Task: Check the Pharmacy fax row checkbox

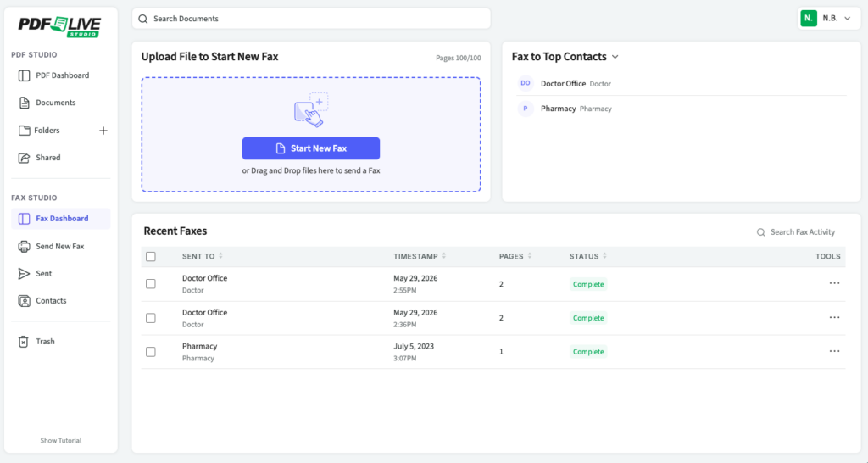Action: click(x=151, y=352)
